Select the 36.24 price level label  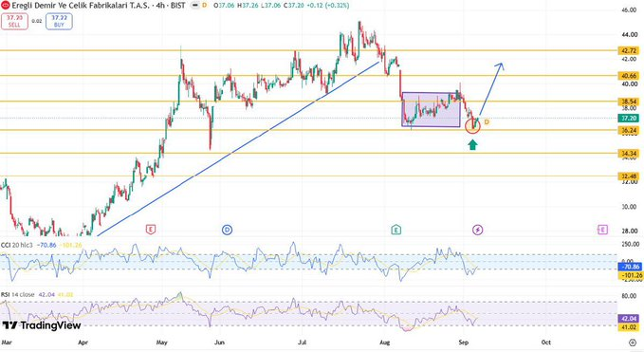coord(629,130)
